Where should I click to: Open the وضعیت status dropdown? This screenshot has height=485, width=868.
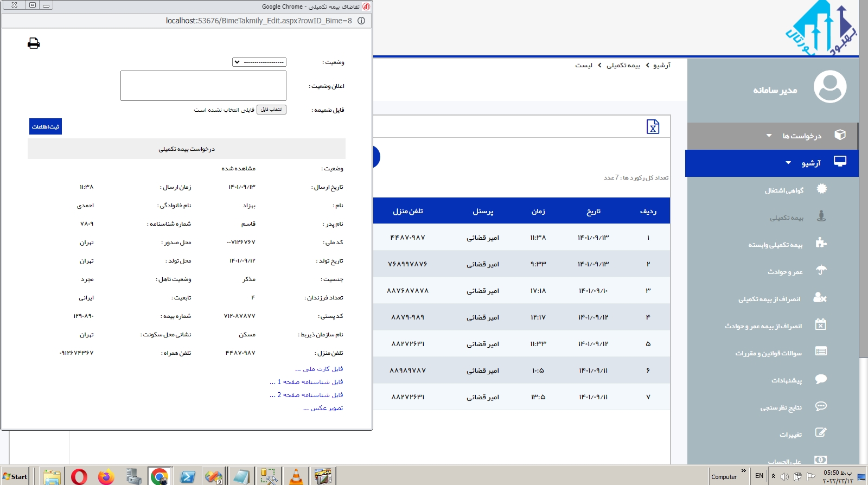[259, 62]
